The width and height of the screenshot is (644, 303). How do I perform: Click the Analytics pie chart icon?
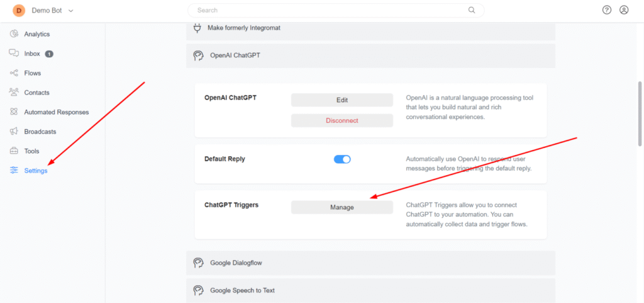14,34
